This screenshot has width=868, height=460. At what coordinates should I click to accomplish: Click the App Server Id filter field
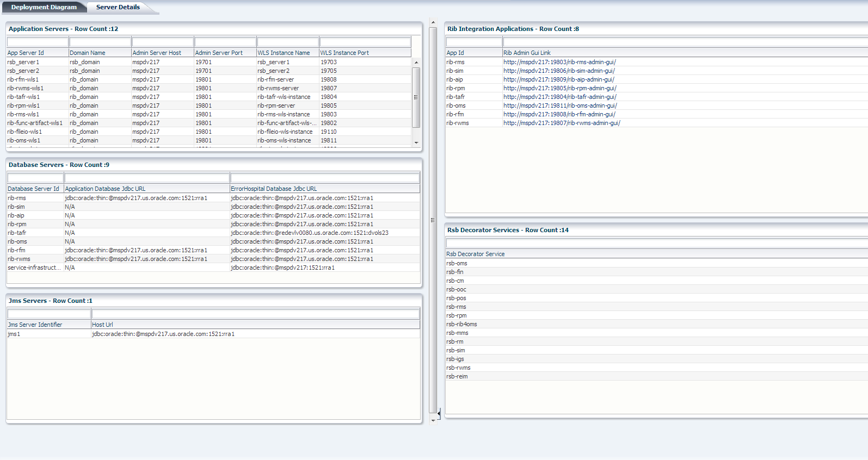tap(38, 42)
